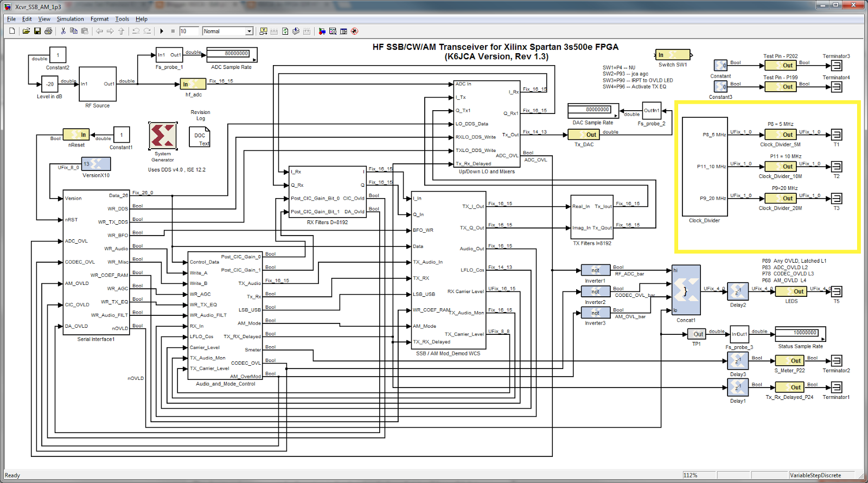This screenshot has width=868, height=483.
Task: Click the Revision Log DOC Text block
Action: [200, 136]
